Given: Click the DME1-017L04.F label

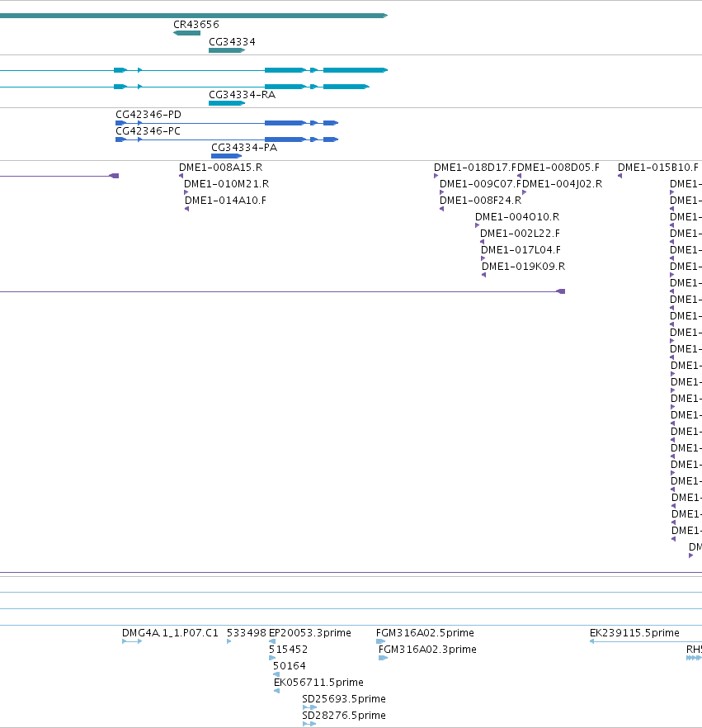Looking at the screenshot, I should point(521,250).
